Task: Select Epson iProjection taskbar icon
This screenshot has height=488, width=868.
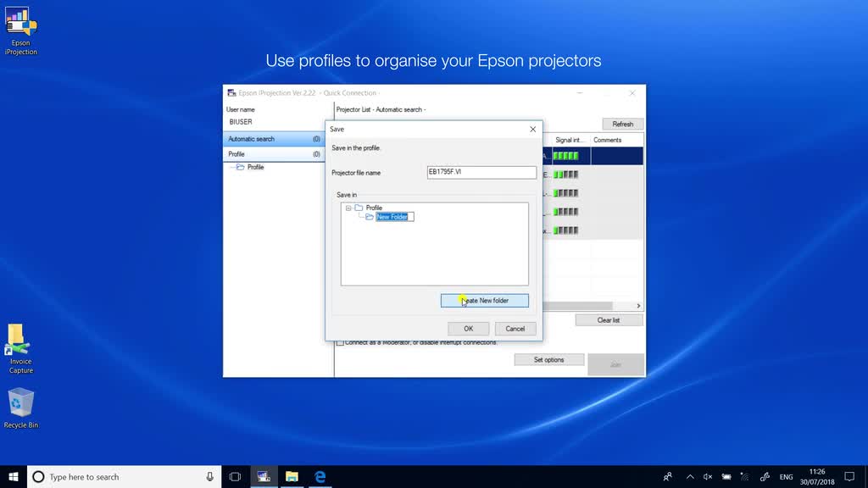Action: (x=264, y=476)
